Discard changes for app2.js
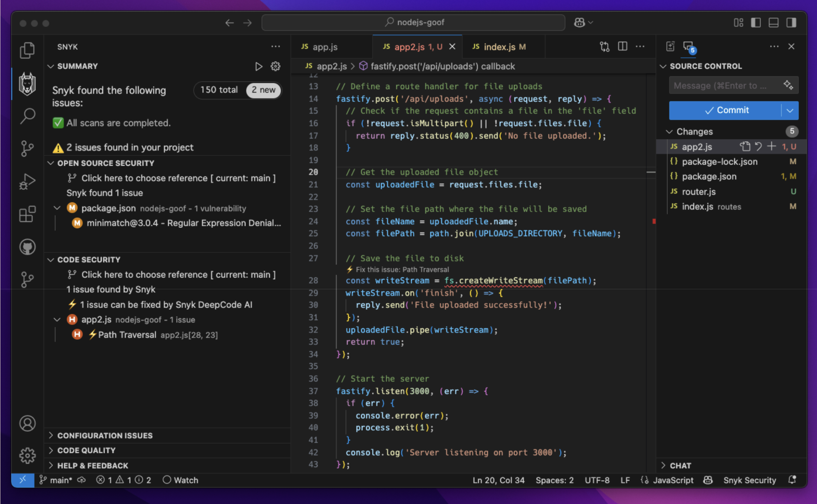817x504 pixels. click(x=758, y=146)
